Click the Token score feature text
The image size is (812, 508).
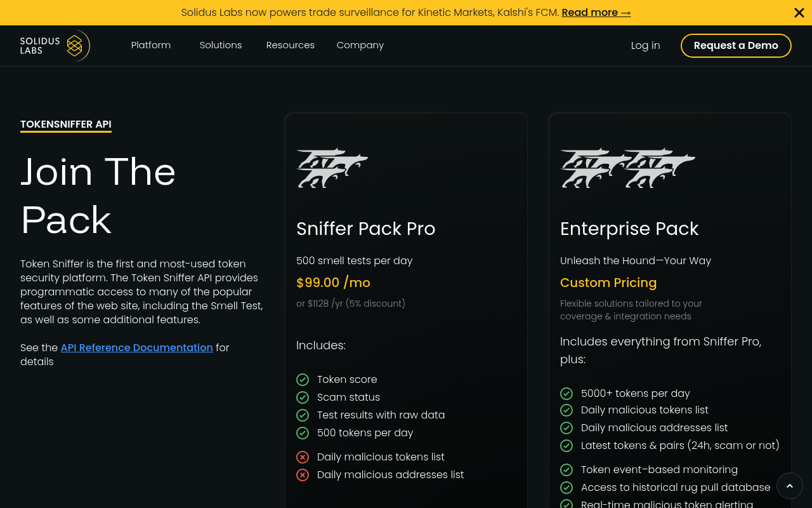click(347, 379)
